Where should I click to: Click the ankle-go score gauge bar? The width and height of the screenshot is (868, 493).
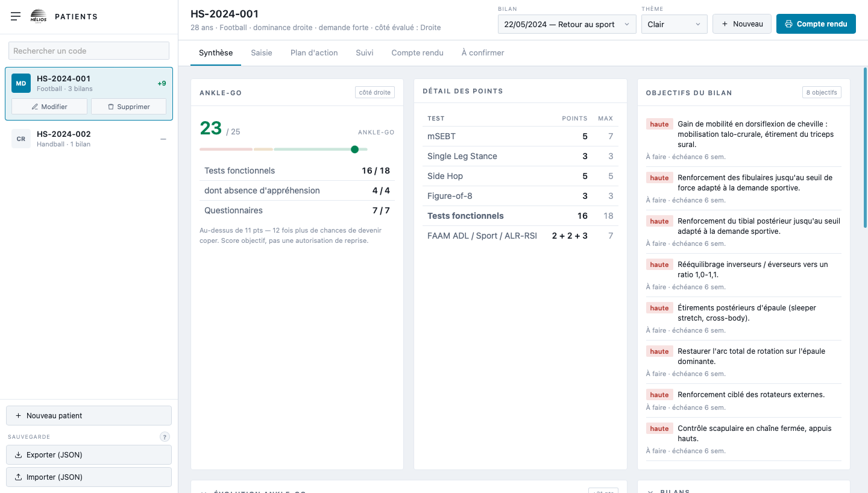tap(283, 149)
